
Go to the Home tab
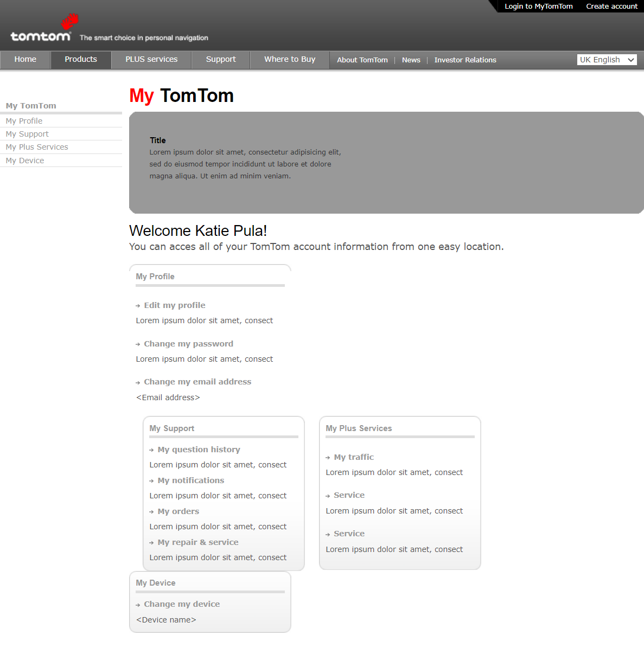[25, 60]
